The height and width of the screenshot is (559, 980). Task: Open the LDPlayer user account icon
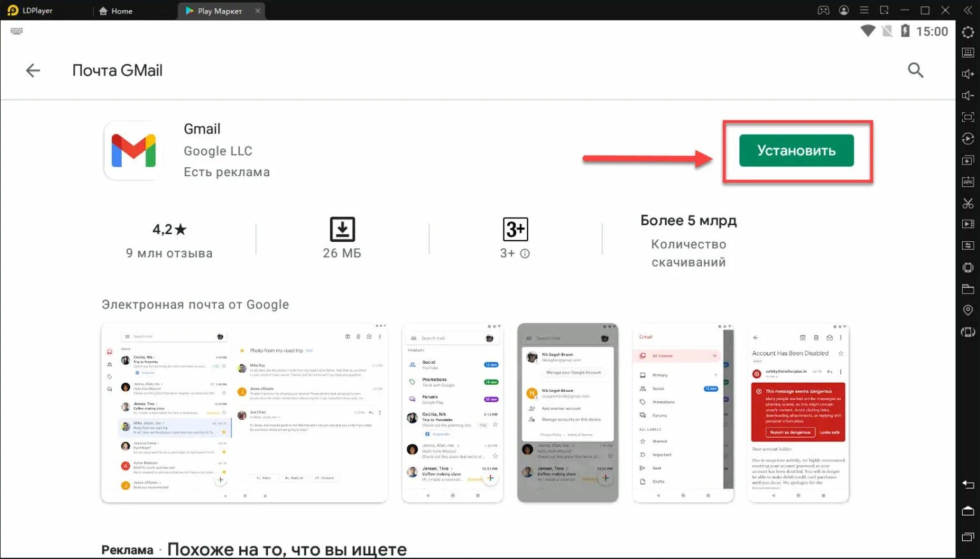[844, 10]
